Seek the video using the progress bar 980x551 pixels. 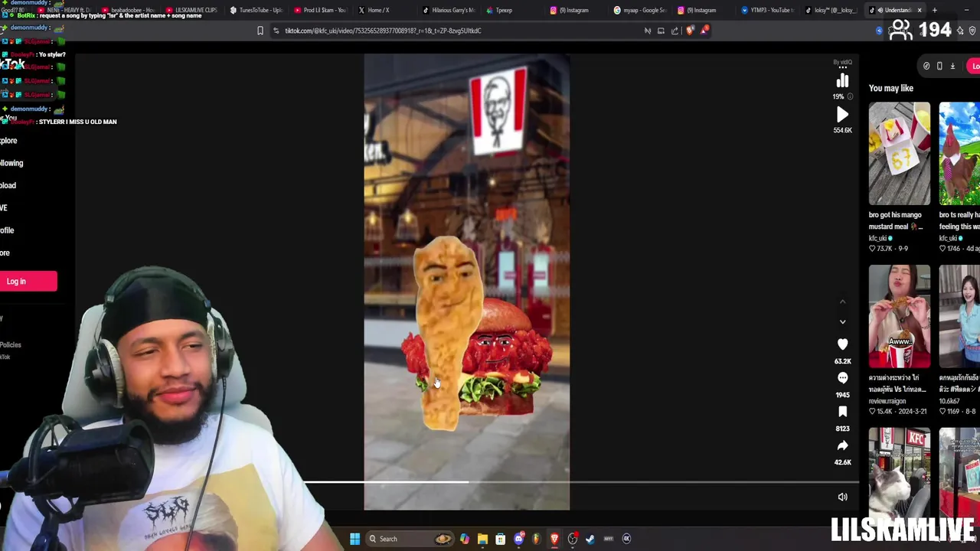pyautogui.click(x=582, y=482)
